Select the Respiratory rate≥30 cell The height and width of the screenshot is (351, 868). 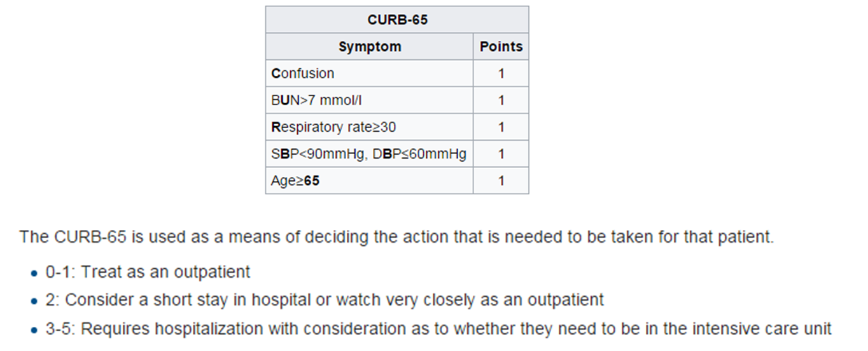[333, 127]
